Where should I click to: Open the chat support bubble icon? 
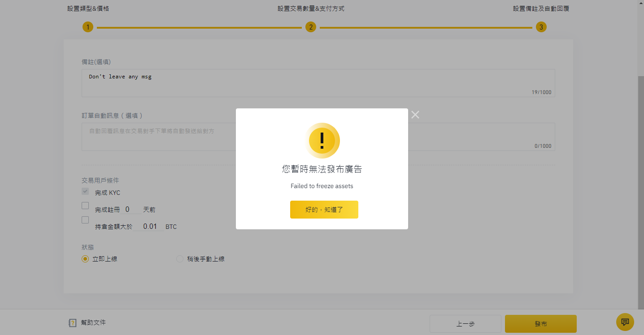625,322
